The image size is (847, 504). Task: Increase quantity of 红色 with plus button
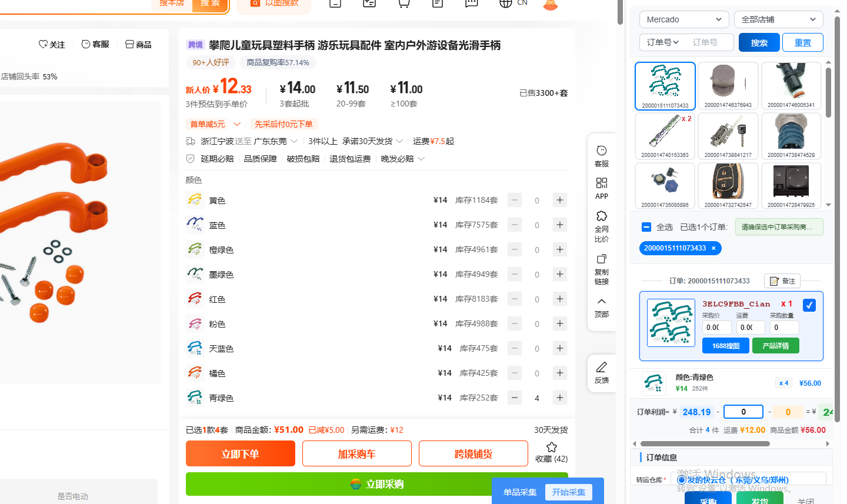point(560,299)
